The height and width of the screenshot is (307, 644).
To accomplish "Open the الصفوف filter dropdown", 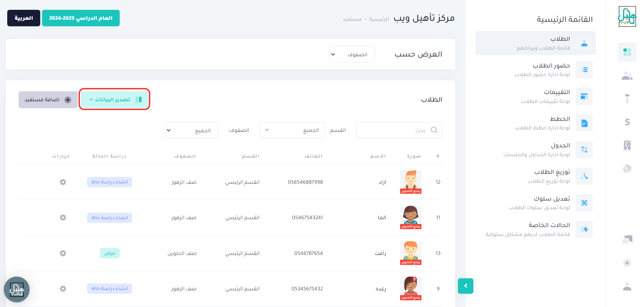I will coord(192,130).
